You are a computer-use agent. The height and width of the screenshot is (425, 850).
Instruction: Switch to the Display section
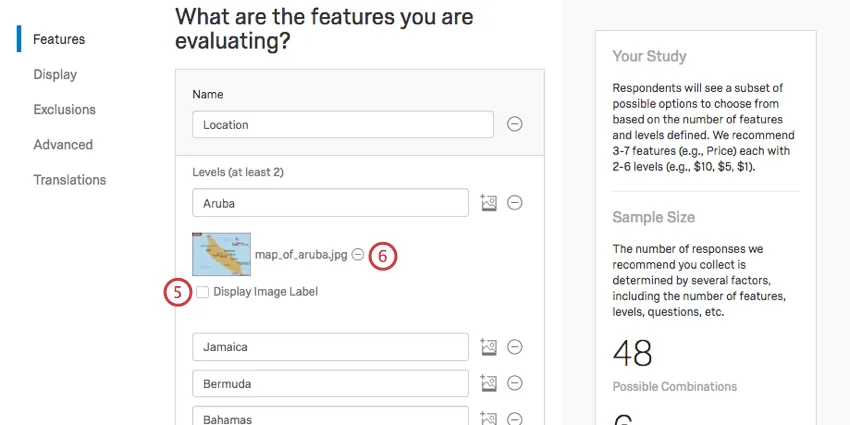[55, 74]
